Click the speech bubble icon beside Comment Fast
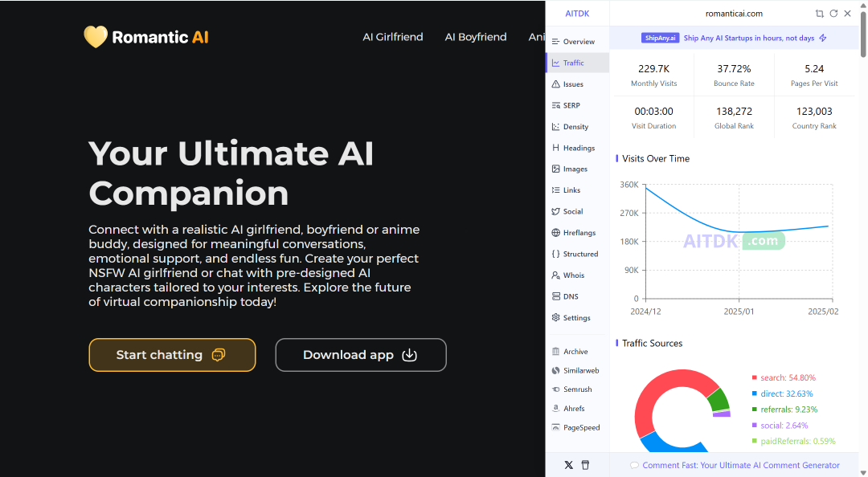Viewport: 868px width, 477px height. coord(634,466)
